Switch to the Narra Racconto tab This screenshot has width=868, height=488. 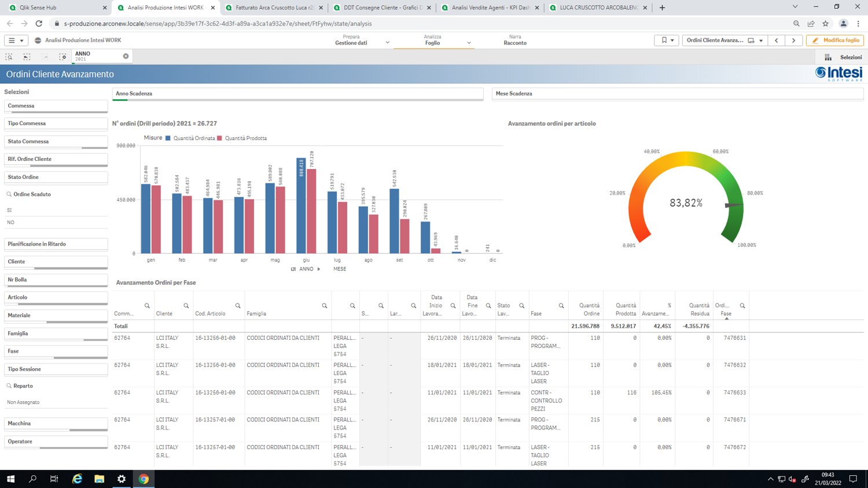[515, 40]
